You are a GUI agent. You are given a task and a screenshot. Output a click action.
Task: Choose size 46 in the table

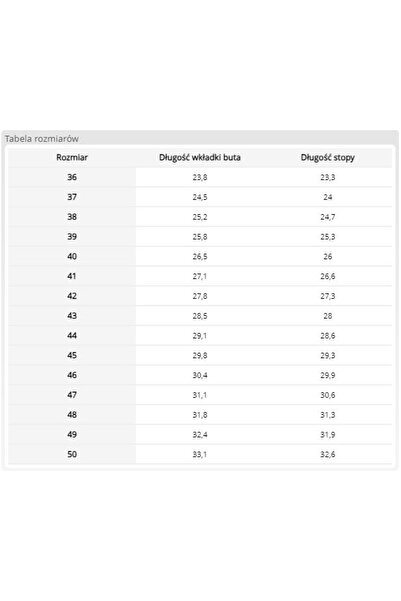click(x=72, y=375)
